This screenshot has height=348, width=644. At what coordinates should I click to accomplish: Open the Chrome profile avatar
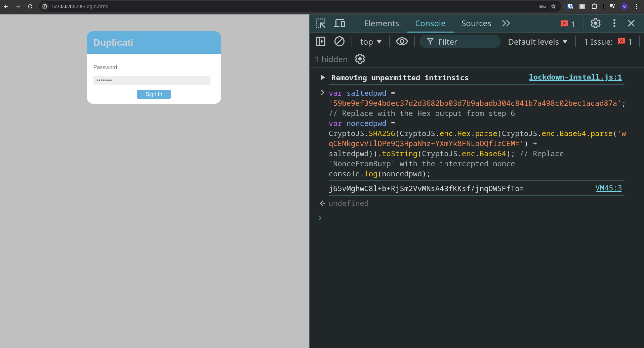[x=625, y=6]
